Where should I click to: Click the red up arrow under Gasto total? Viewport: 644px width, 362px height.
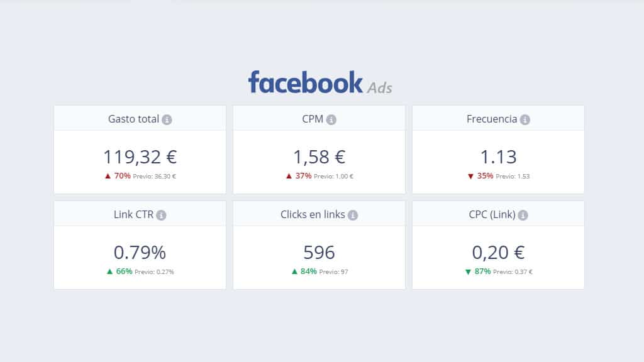[108, 176]
